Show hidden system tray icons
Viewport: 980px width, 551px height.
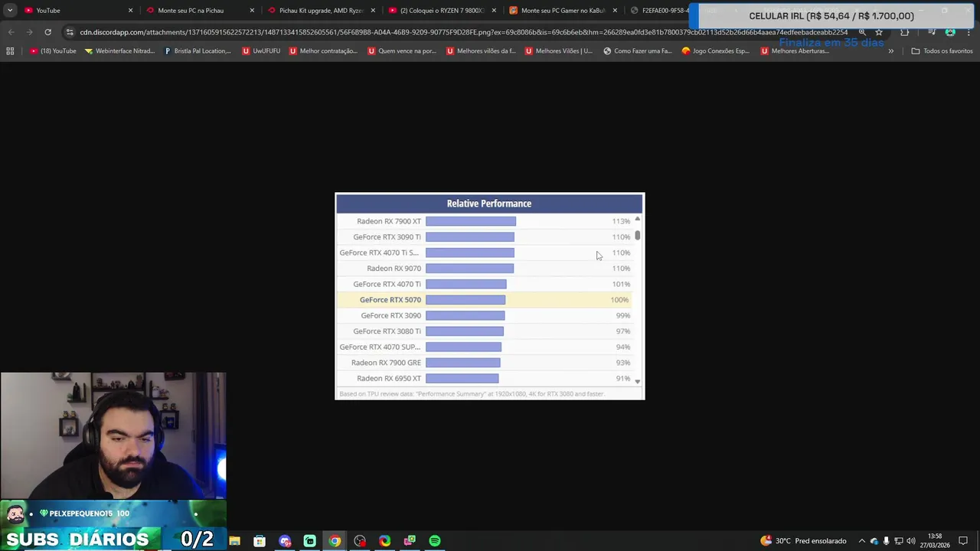861,541
